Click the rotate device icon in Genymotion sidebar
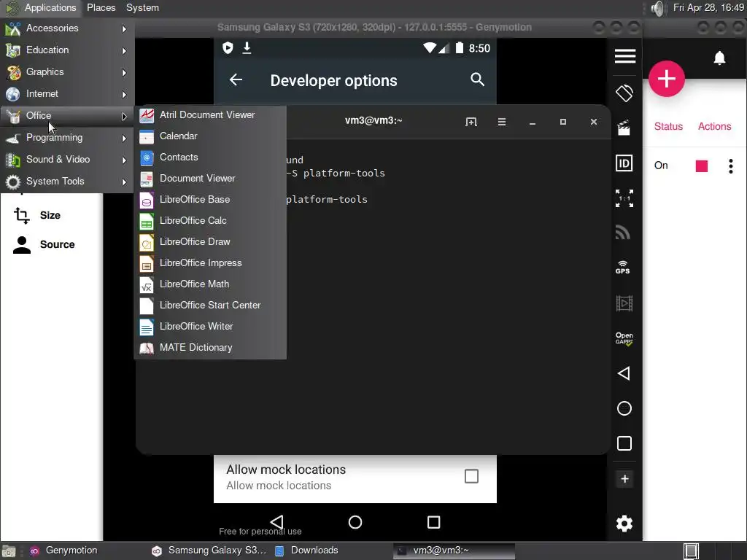Screen dimensions: 747x560 pyautogui.click(x=624, y=93)
